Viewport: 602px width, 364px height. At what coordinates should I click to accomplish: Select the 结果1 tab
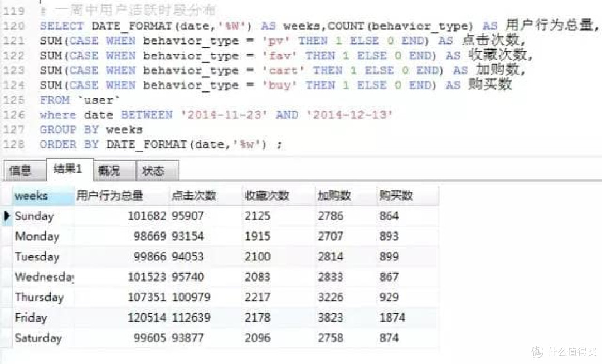pos(70,169)
